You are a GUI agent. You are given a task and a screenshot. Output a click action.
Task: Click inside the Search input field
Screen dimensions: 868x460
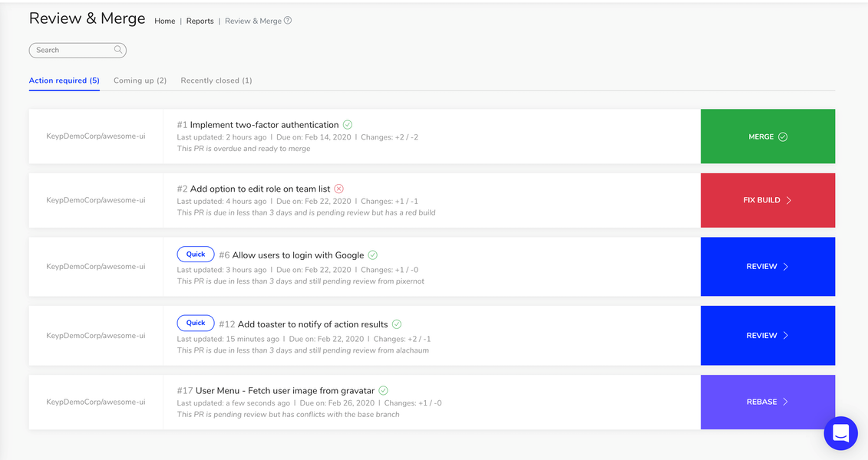tap(69, 50)
